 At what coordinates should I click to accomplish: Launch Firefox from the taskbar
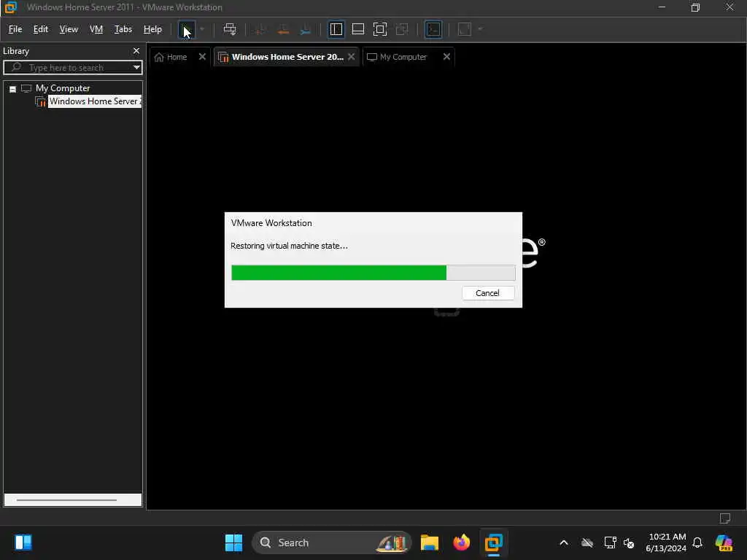(461, 542)
